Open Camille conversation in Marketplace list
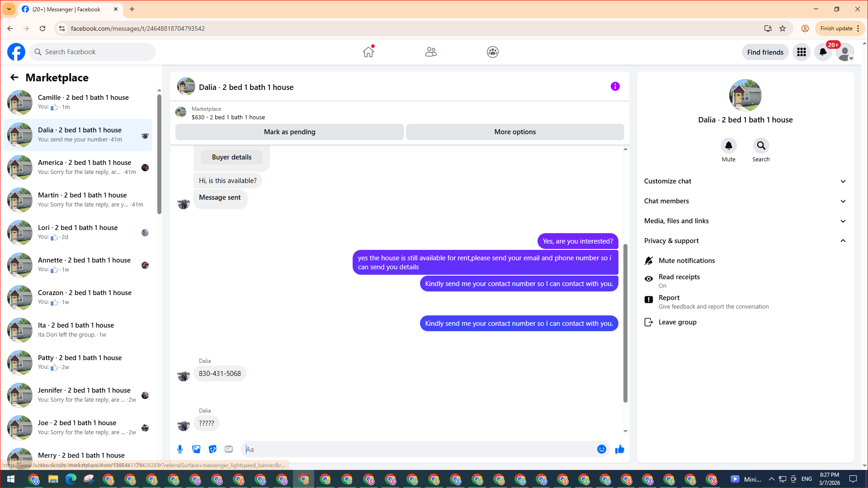Screen dimensions: 868x488 tap(78, 102)
